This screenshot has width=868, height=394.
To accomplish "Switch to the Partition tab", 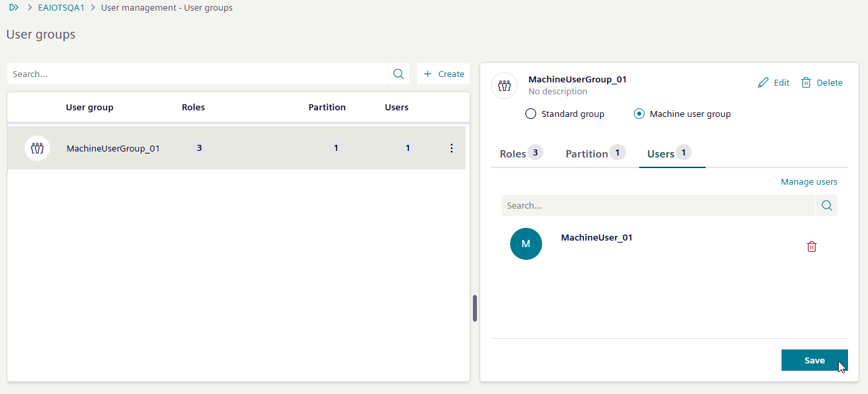I will [x=587, y=153].
